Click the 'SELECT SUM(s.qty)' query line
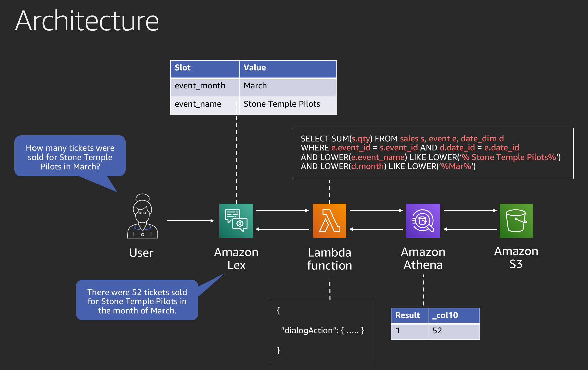Viewport: 588px width, 370px height. tap(402, 139)
